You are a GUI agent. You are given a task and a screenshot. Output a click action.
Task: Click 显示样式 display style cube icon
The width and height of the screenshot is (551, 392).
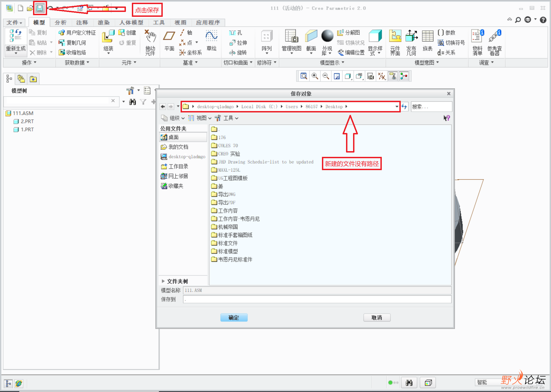pyautogui.click(x=375, y=36)
